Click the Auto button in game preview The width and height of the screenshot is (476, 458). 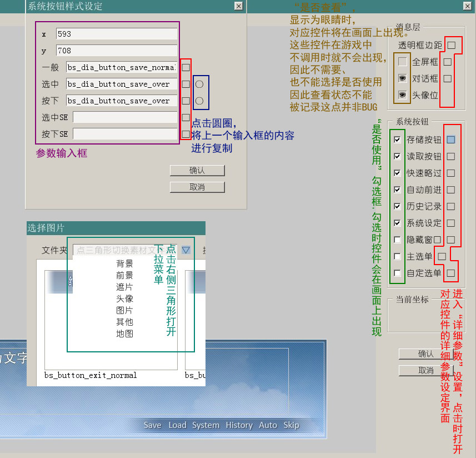tap(268, 425)
